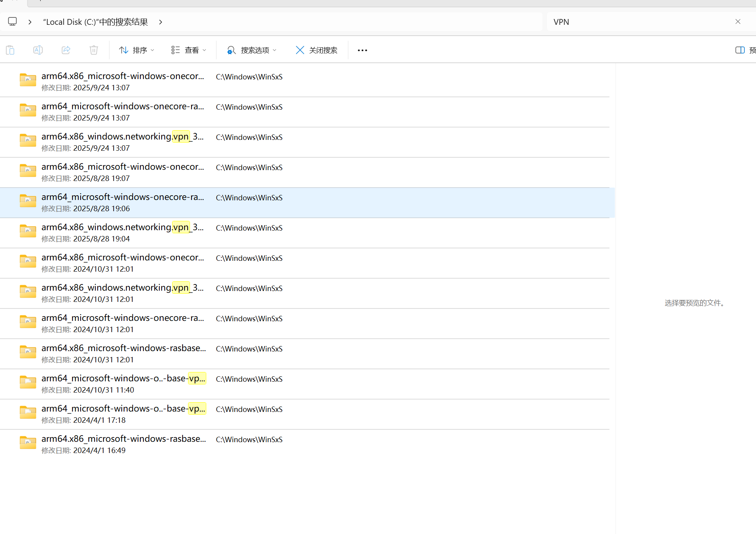Open the three-dot more options menu
The image size is (756, 534).
(362, 50)
